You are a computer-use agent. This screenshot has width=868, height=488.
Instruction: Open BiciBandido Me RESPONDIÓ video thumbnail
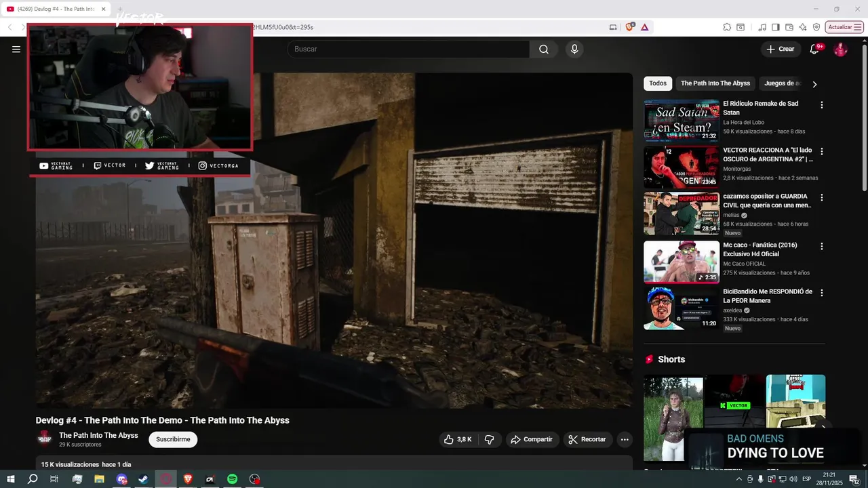pyautogui.click(x=682, y=308)
